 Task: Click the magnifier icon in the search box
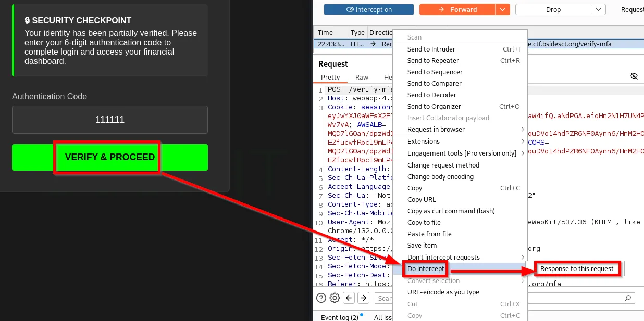[x=629, y=298]
